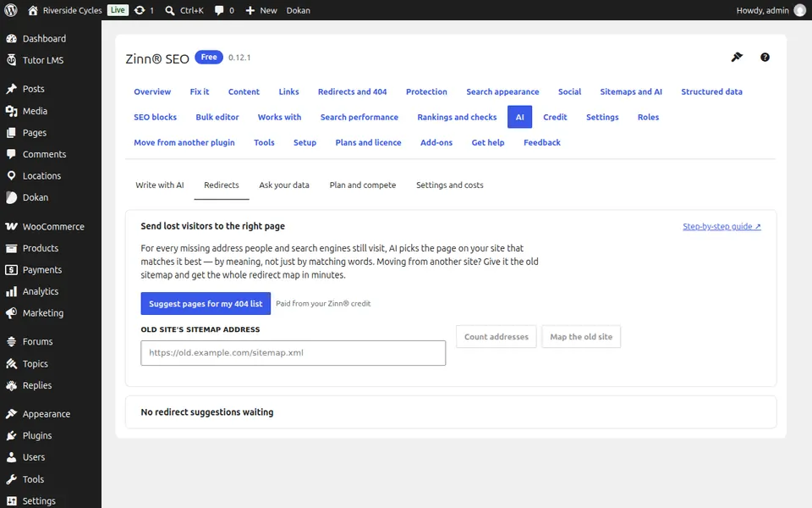Click the Marketing megaphone icon
Image resolution: width=812 pixels, height=508 pixels.
[11, 313]
